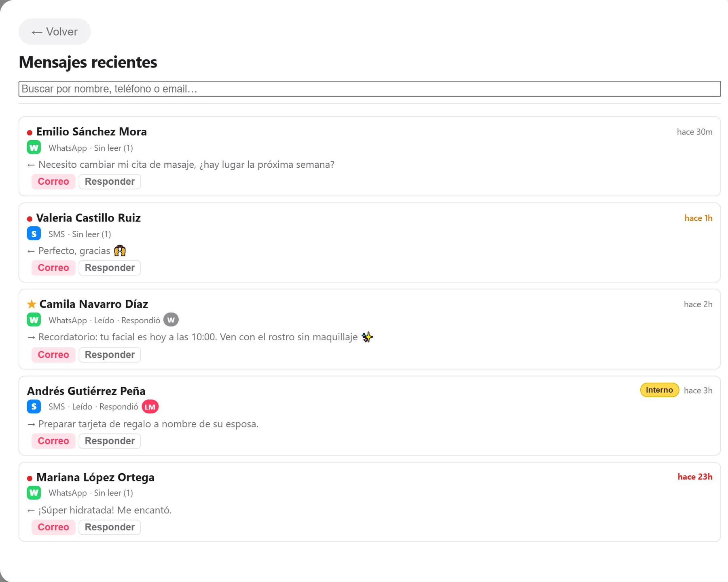728x582 pixels.
Task: Open the Andrés Gutiérrez Peña contact name
Action: point(86,391)
